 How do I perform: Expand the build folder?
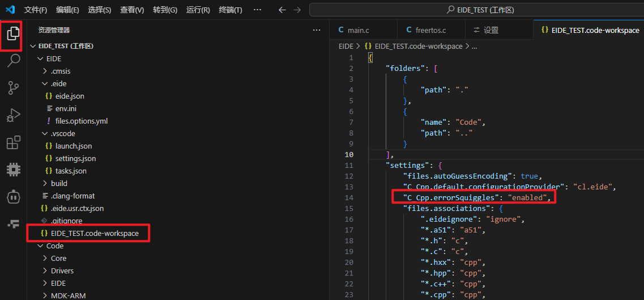[59, 184]
